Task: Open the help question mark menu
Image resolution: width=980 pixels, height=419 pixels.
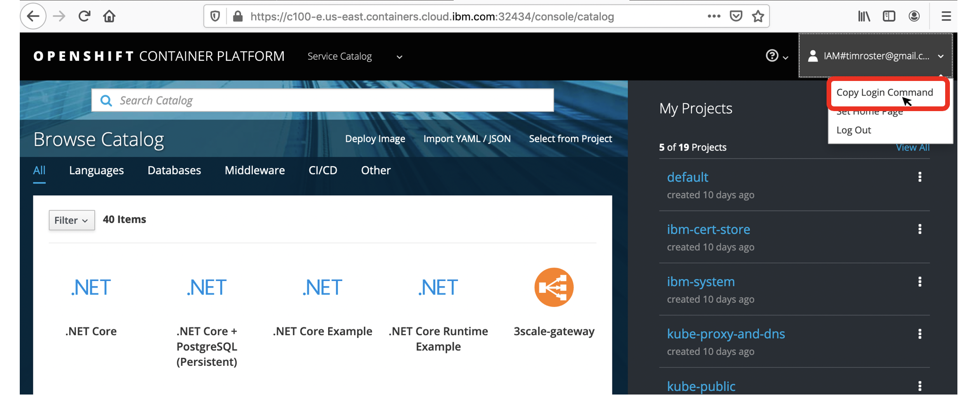Action: click(x=776, y=56)
